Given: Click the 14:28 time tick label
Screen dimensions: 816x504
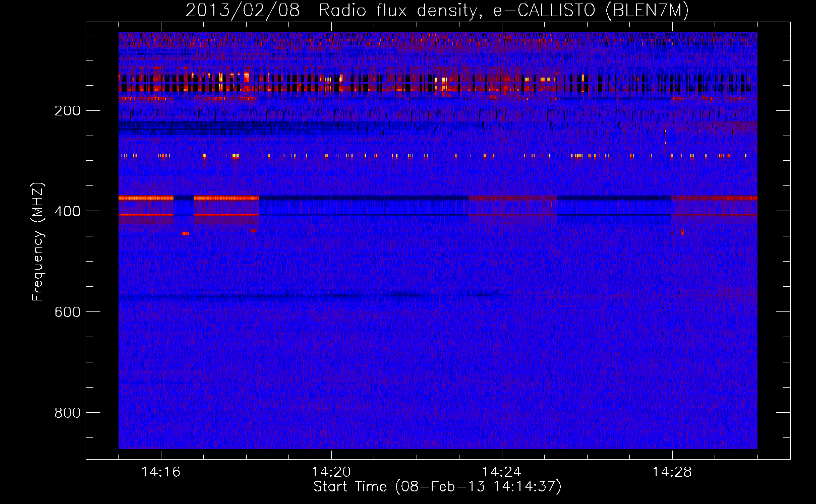Looking at the screenshot, I should (x=672, y=472).
